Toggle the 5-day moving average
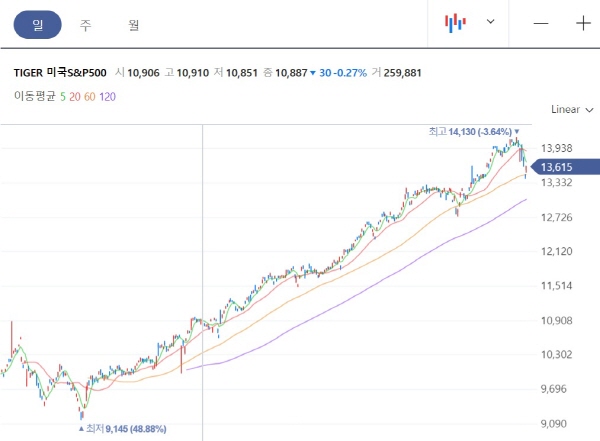Image resolution: width=600 pixels, height=441 pixels. 63,96
